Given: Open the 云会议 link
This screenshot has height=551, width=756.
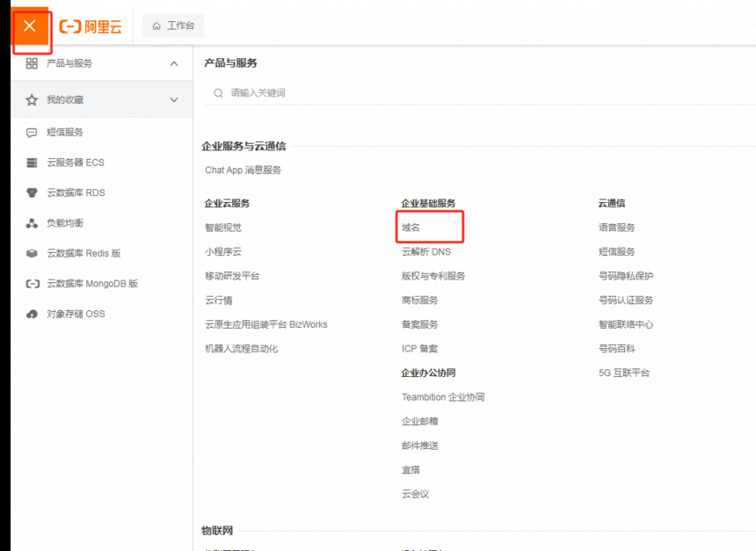Looking at the screenshot, I should tap(415, 494).
